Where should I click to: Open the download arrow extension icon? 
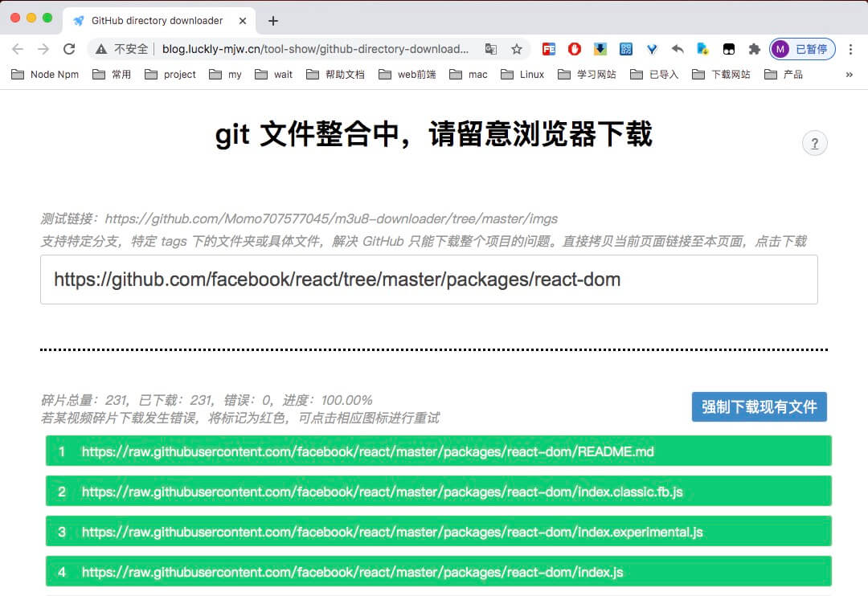pos(600,49)
